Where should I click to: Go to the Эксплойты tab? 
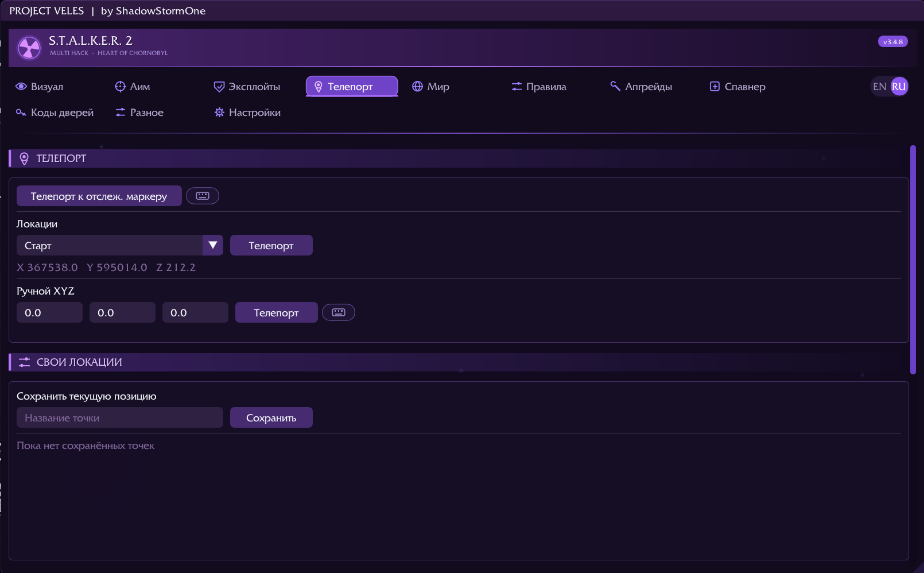(247, 87)
